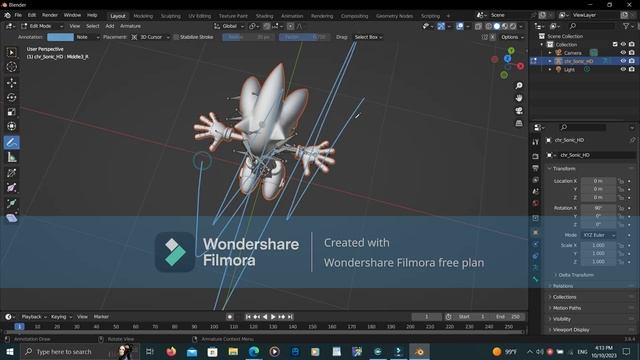Switch to the Modeling workspace tab
The height and width of the screenshot is (360, 640).
[x=143, y=16]
